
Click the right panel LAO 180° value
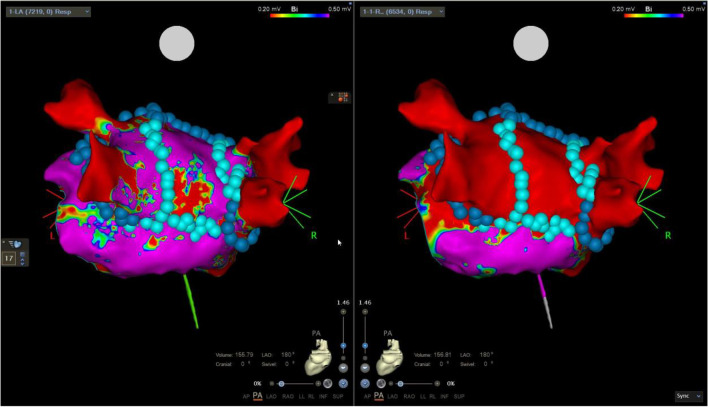(x=486, y=355)
